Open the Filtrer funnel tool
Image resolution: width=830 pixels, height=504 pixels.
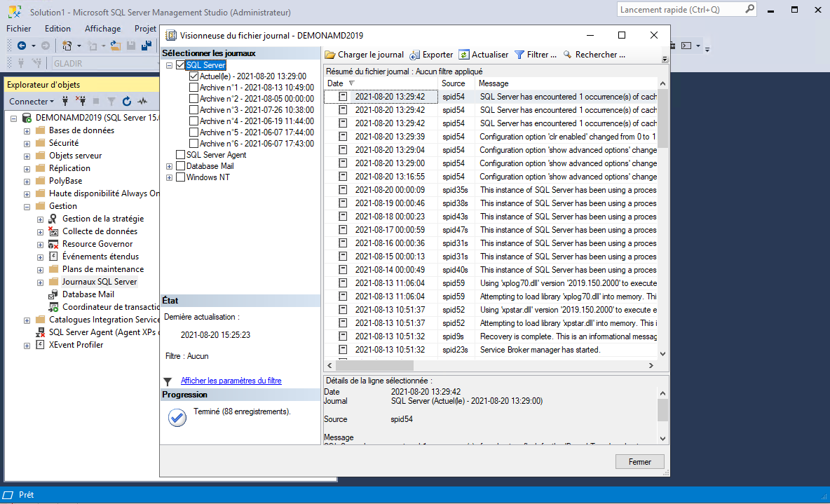(519, 55)
